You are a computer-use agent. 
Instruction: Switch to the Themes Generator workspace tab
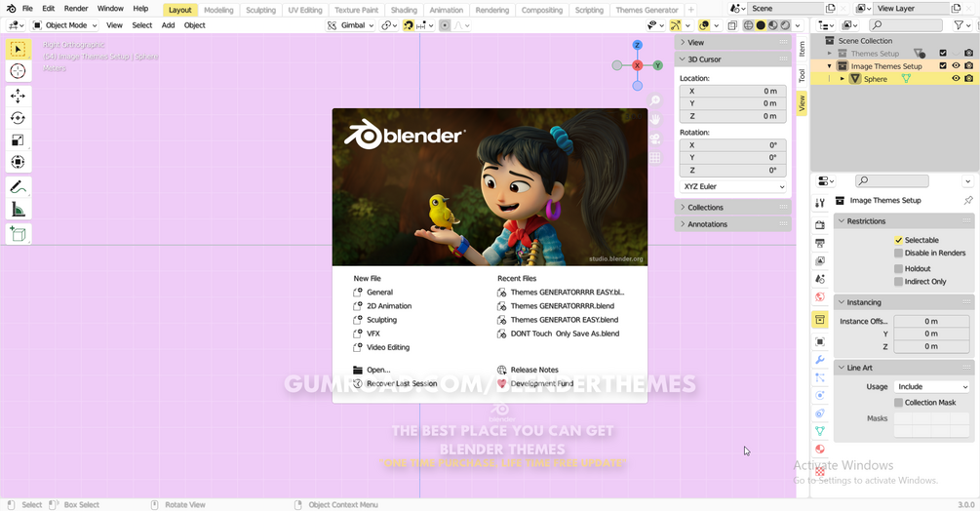tap(647, 10)
